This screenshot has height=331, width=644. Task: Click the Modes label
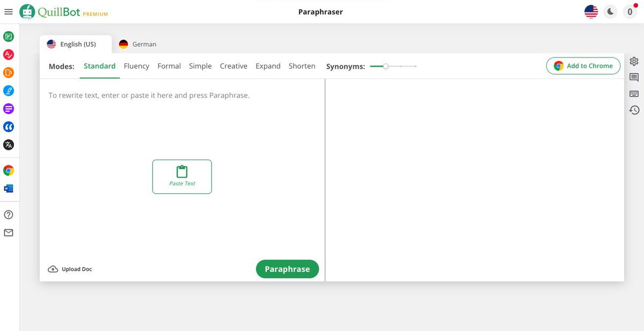click(62, 67)
